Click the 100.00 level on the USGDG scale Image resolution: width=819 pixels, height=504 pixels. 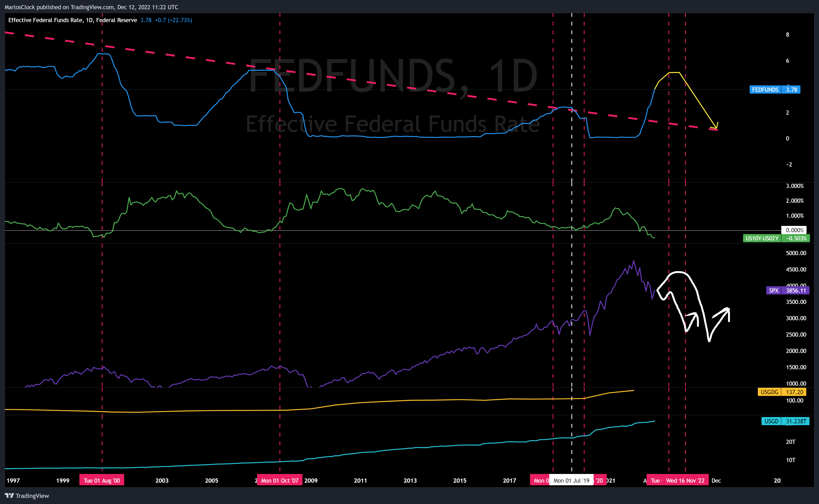[x=795, y=401]
